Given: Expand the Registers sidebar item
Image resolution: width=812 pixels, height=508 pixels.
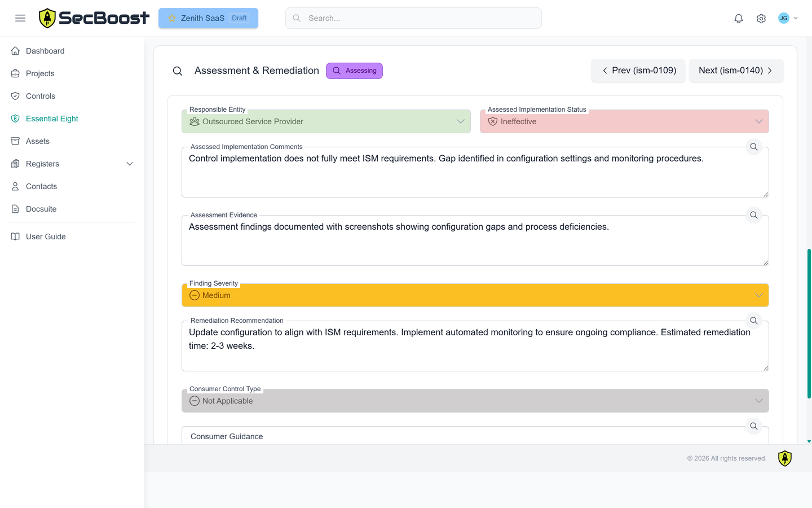Looking at the screenshot, I should [x=129, y=164].
